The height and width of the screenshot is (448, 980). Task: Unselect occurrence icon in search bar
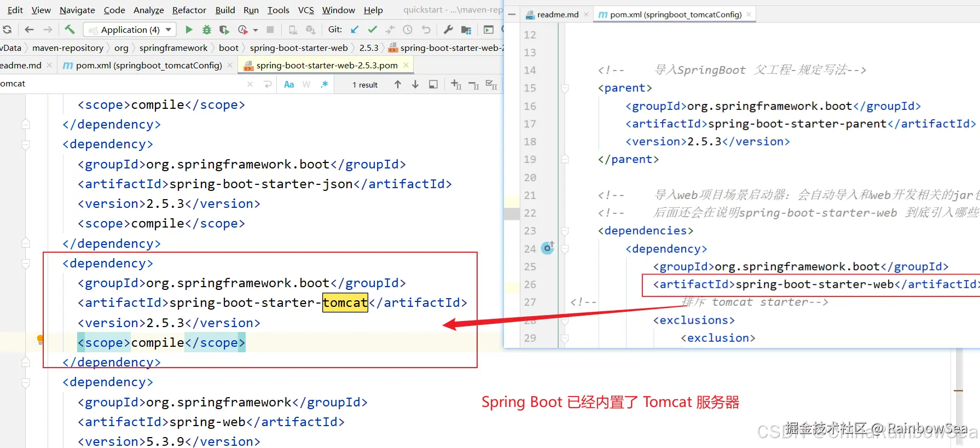(x=474, y=85)
